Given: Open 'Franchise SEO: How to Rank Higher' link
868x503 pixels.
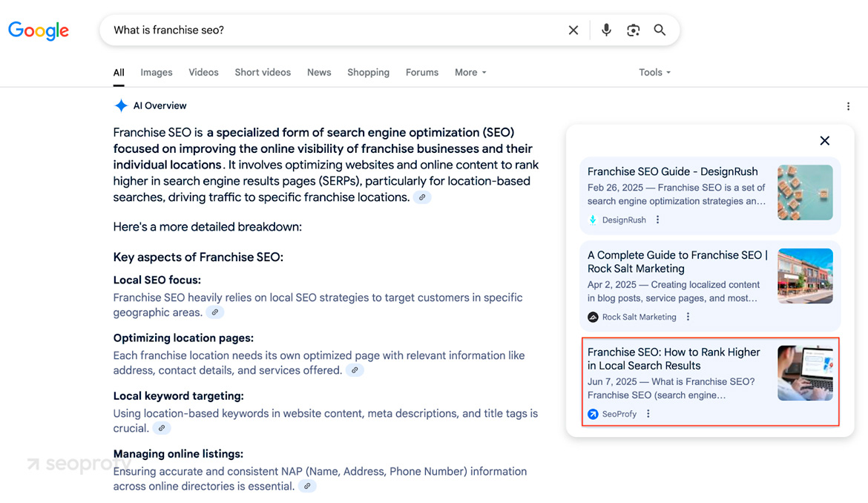Looking at the screenshot, I should click(x=674, y=358).
